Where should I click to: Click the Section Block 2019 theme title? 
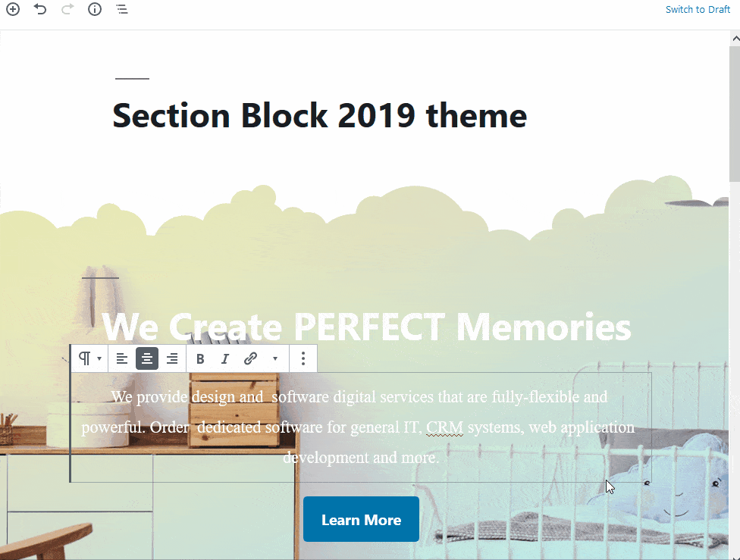point(319,116)
